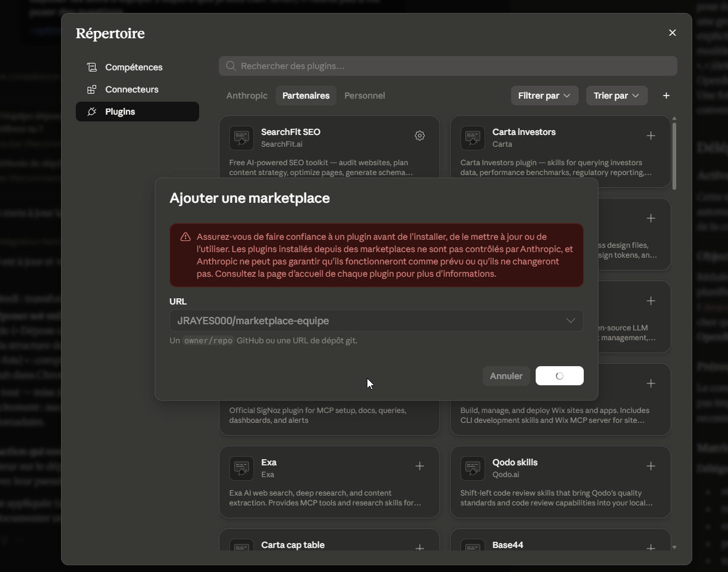Open the Trier par dropdown

click(x=616, y=96)
